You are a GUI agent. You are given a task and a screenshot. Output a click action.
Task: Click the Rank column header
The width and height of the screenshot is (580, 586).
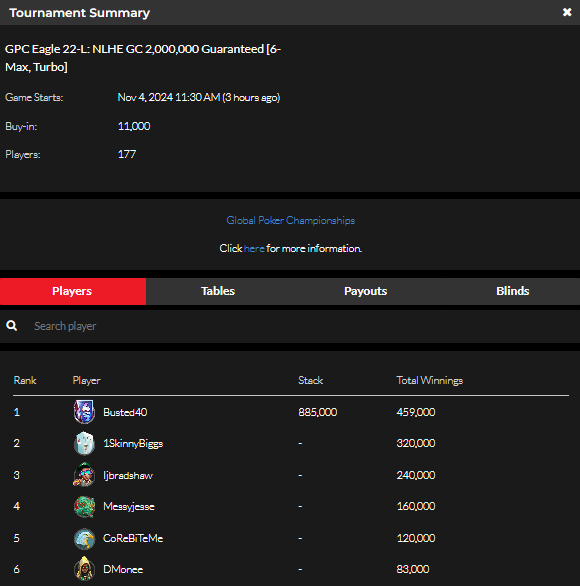(25, 380)
